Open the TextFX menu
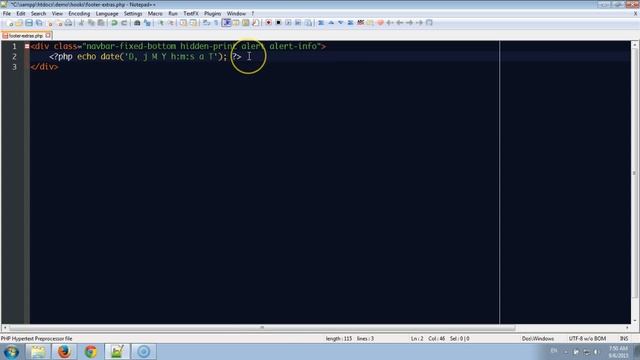The image size is (640, 360). (x=191, y=13)
